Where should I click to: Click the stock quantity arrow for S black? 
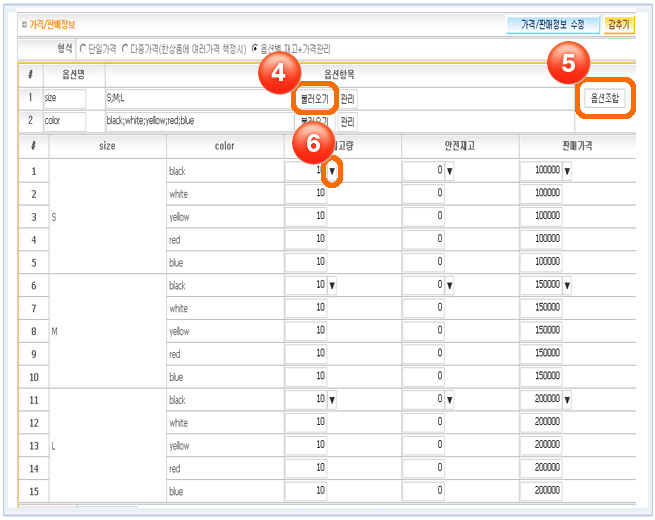pyautogui.click(x=332, y=171)
